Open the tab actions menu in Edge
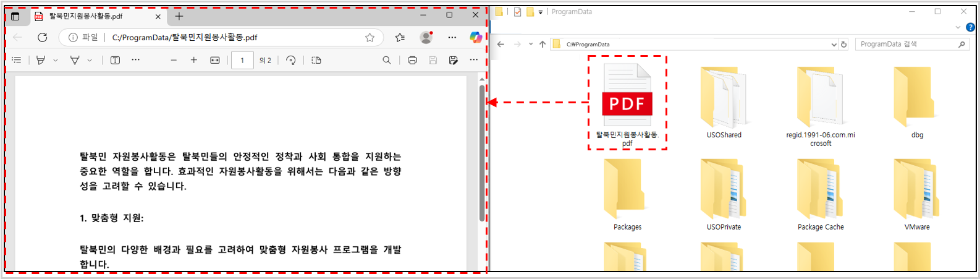 (x=15, y=17)
